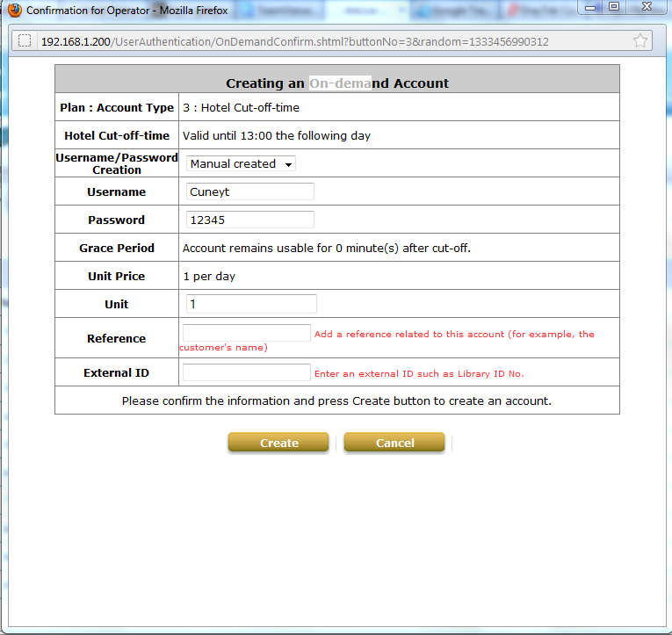
Task: Click the bookmark star in address bar
Action: [640, 41]
